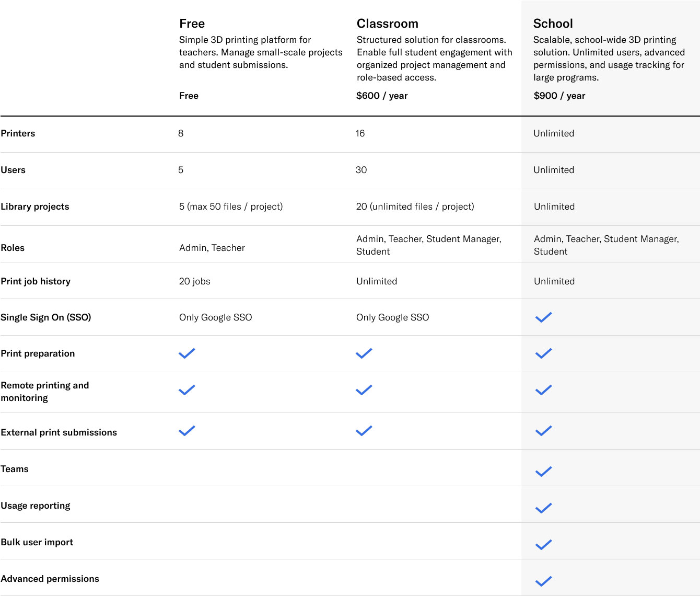The image size is (700, 596).
Task: Click the $600 / year price
Action: [382, 96]
